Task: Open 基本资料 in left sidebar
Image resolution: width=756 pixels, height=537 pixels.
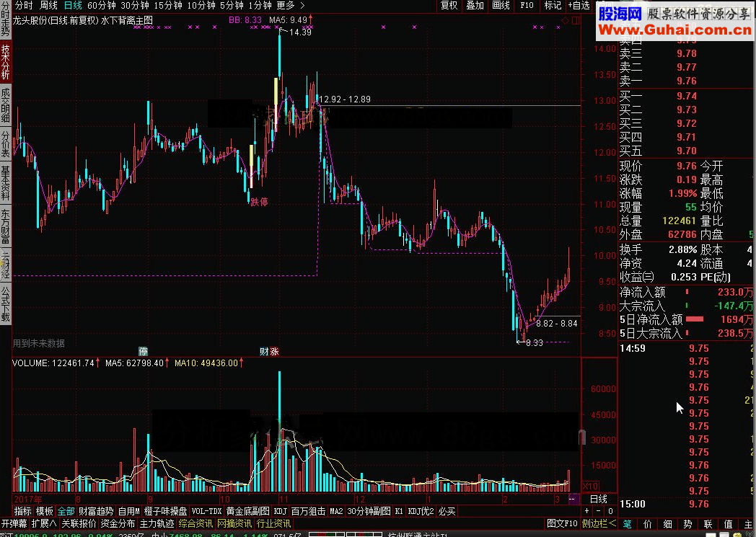Action: [x=5, y=183]
